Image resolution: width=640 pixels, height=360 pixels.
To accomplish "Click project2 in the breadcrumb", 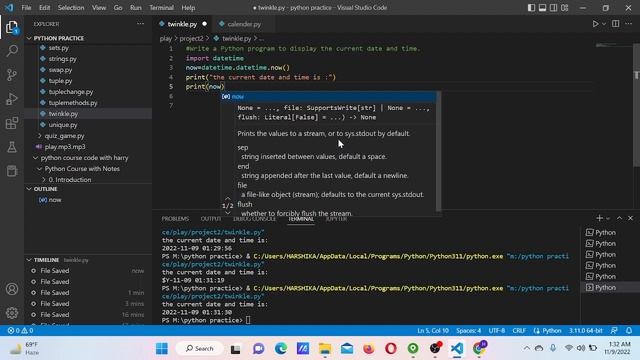I will (x=191, y=38).
